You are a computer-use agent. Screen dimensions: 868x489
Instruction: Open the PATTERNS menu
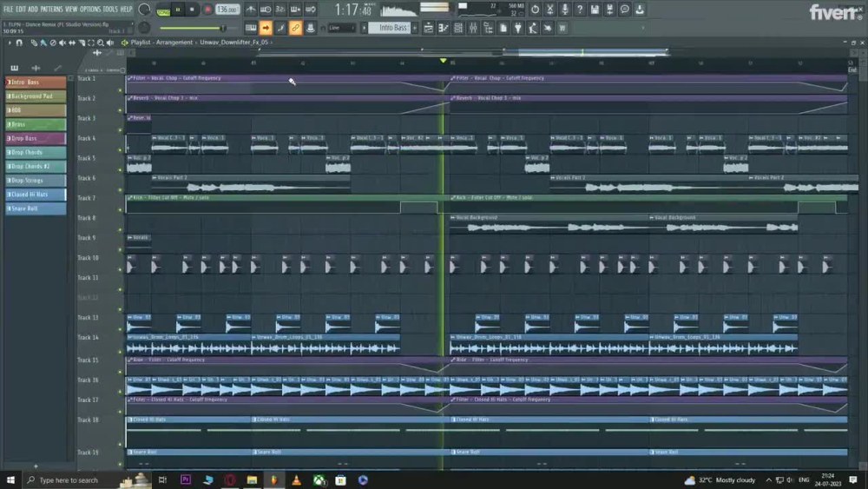(x=52, y=10)
